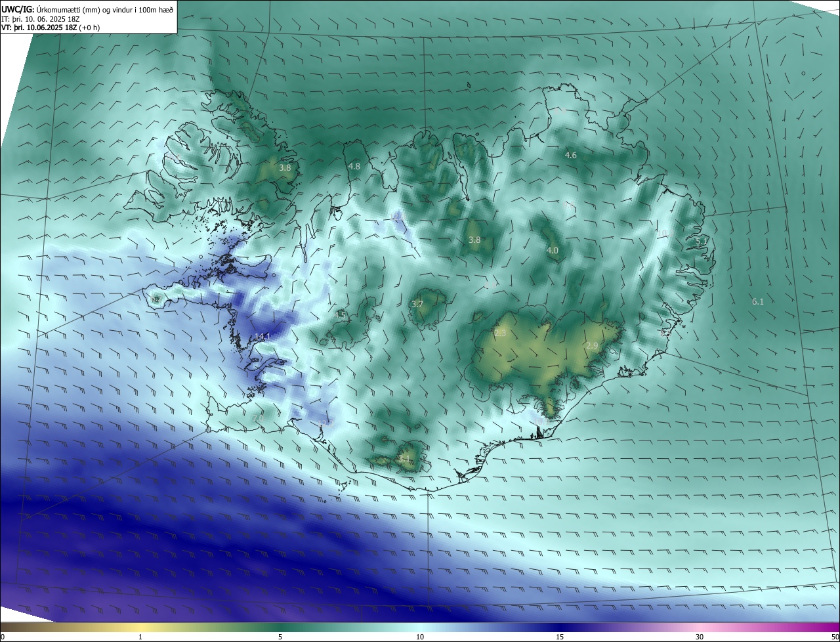Click the 'IT: þri. 10. 06. 2025 18Z' line
The width and height of the screenshot is (840, 642).
tap(39, 19)
